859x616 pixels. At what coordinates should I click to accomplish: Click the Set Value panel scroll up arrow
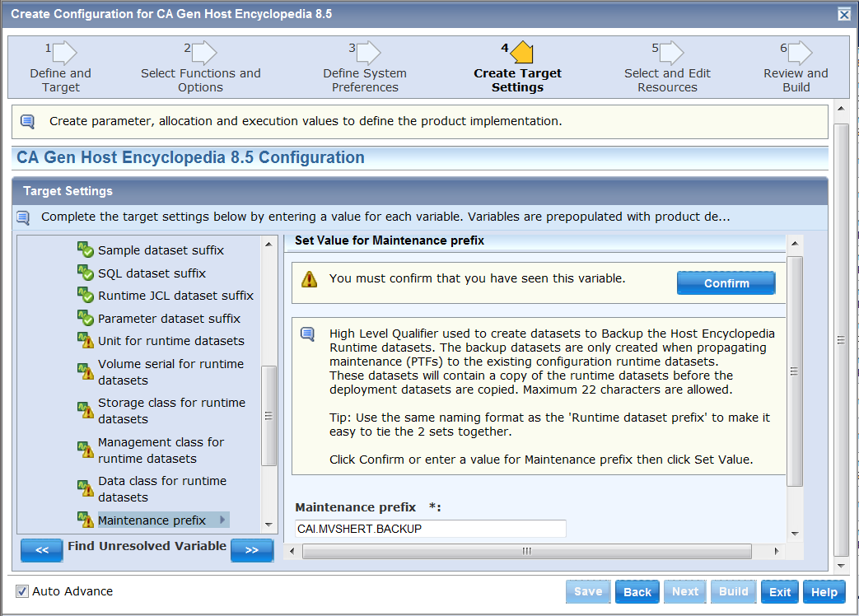point(795,243)
